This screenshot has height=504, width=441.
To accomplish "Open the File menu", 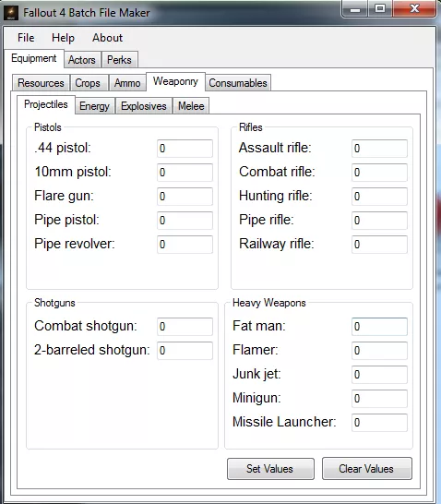I will coord(26,38).
